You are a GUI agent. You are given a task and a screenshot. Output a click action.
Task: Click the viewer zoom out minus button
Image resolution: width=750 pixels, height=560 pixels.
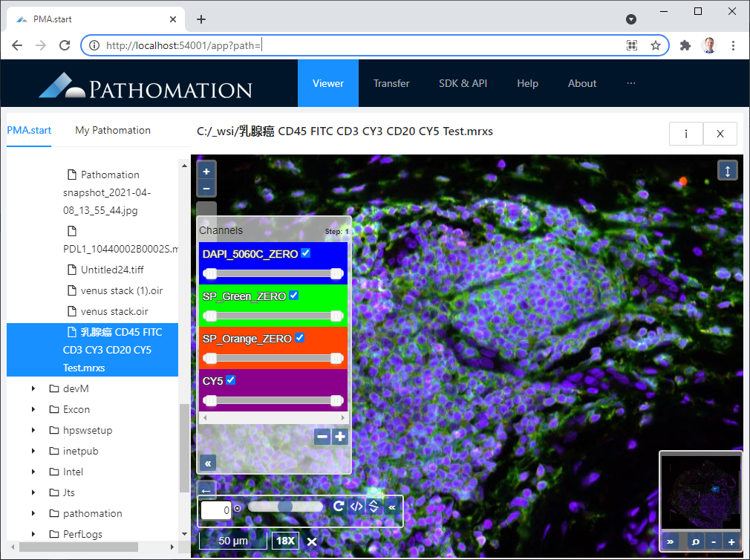tap(206, 189)
